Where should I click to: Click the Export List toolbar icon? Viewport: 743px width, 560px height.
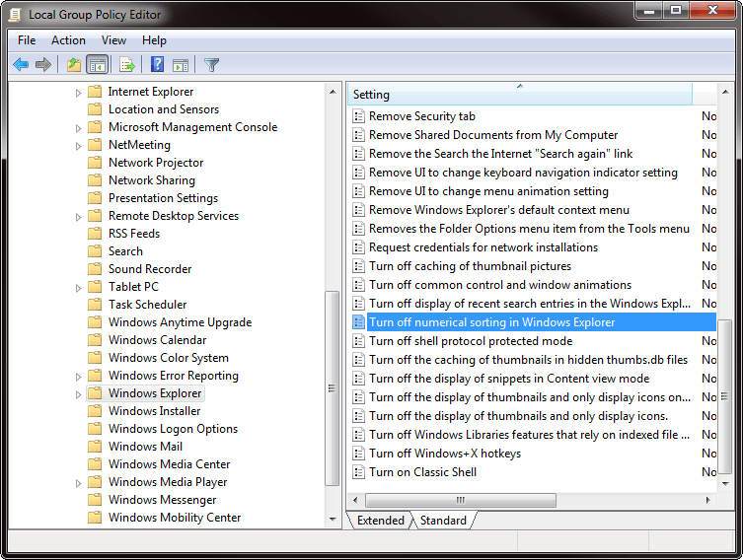(x=127, y=64)
